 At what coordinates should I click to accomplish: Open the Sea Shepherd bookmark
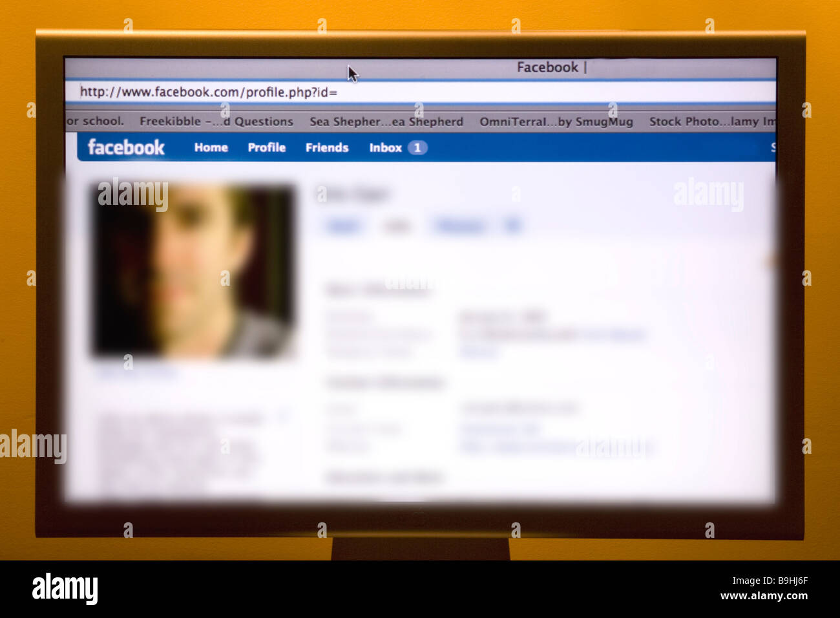point(386,122)
